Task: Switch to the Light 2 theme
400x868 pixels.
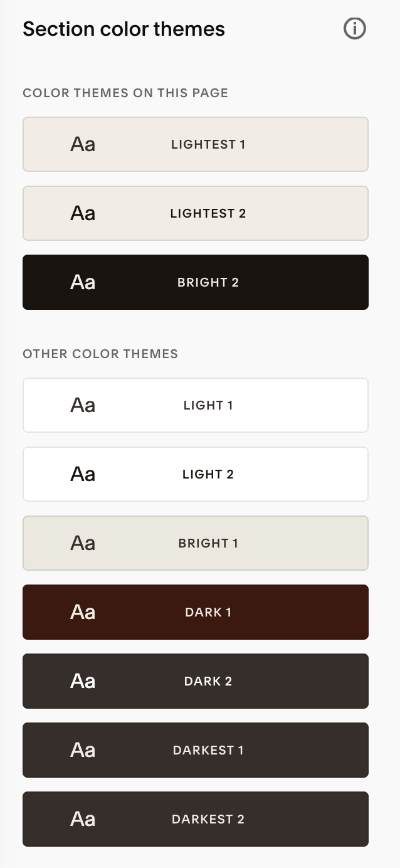Action: [196, 474]
